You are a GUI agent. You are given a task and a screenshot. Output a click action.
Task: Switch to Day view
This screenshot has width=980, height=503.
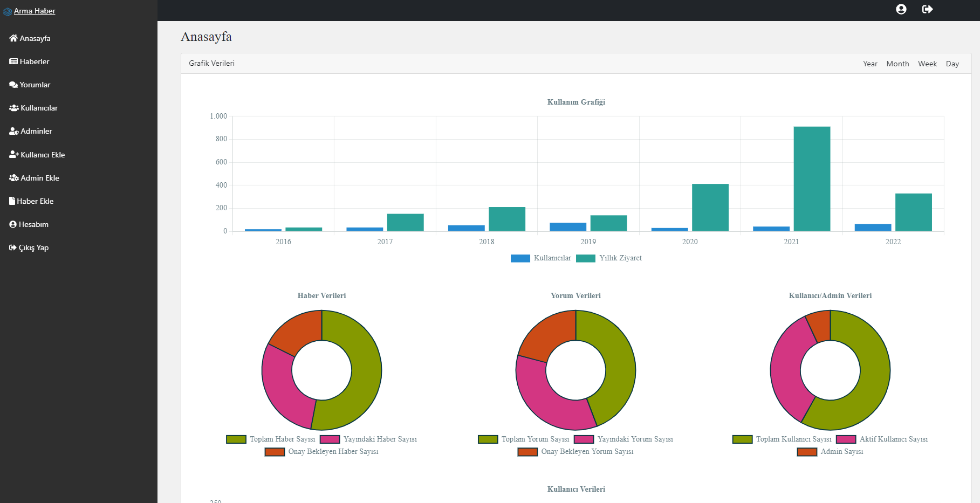point(952,64)
